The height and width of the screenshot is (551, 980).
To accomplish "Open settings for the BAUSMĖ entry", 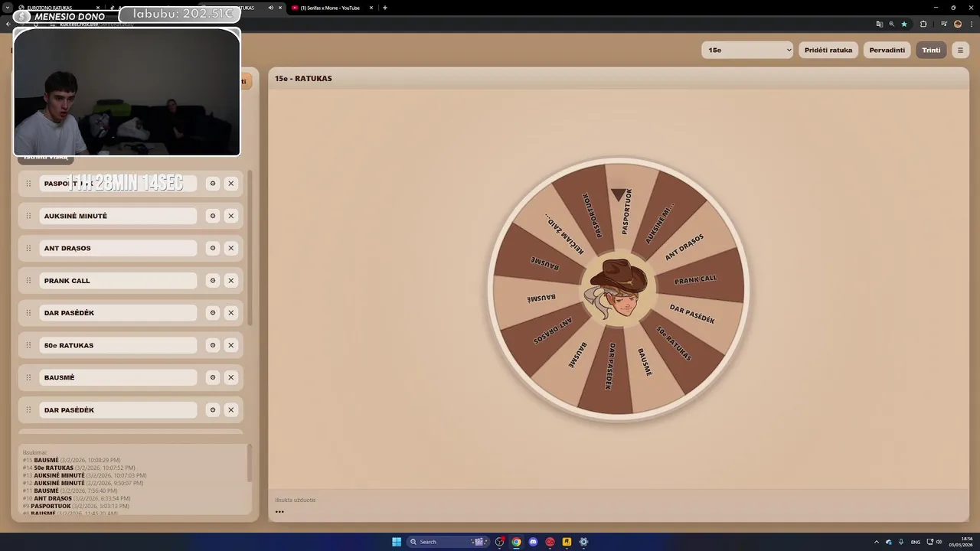I will coord(213,377).
